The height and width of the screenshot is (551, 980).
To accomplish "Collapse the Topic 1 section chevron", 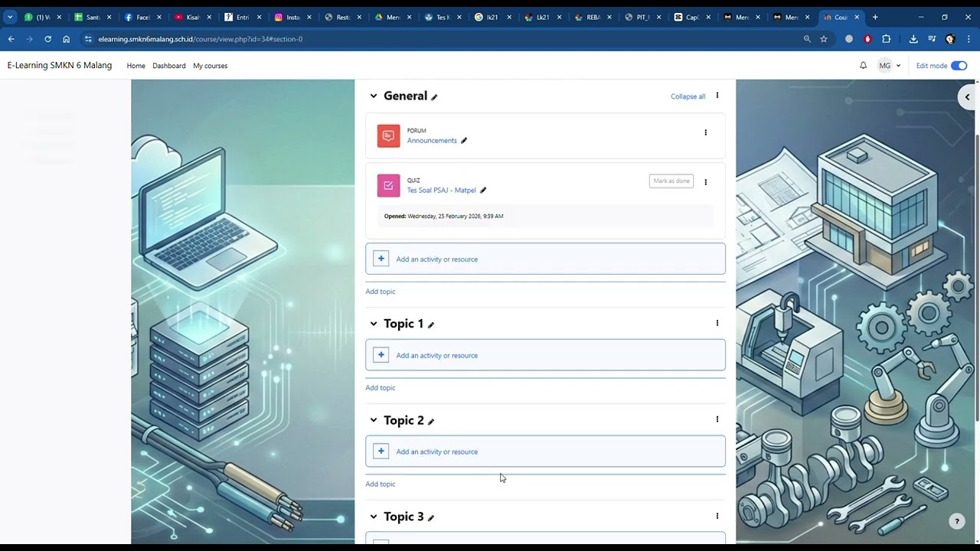I will pyautogui.click(x=374, y=324).
